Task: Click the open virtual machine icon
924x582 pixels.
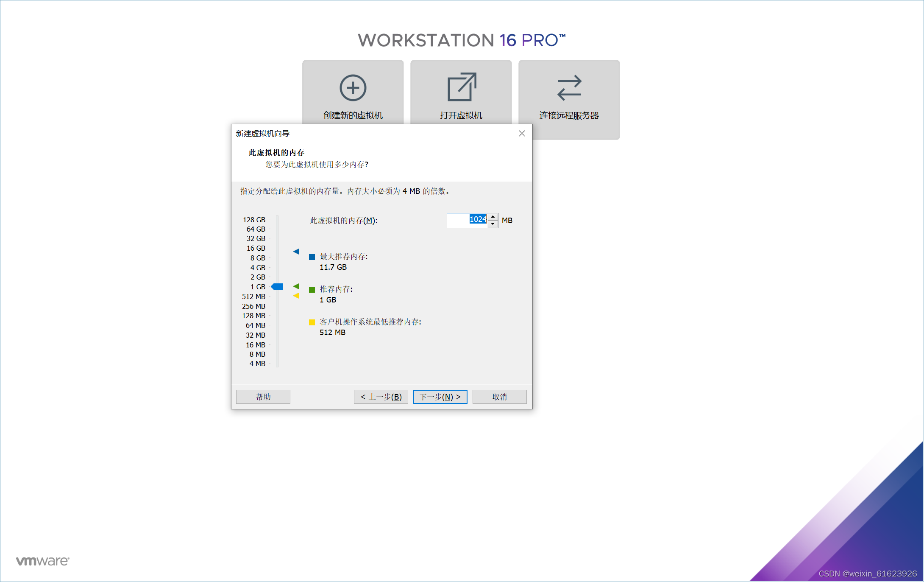Action: click(x=461, y=87)
